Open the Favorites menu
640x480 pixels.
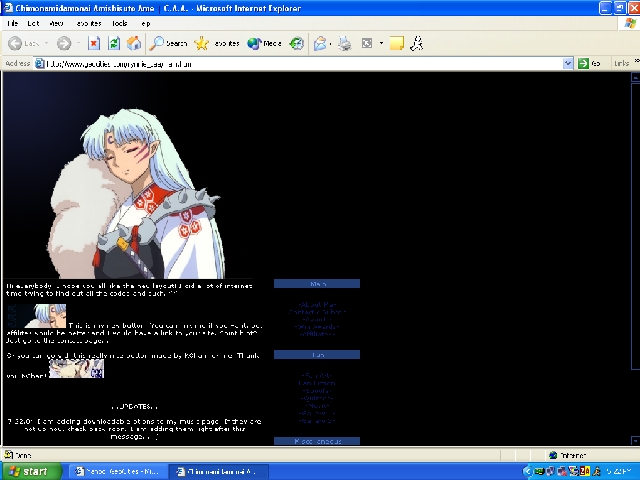(89, 24)
